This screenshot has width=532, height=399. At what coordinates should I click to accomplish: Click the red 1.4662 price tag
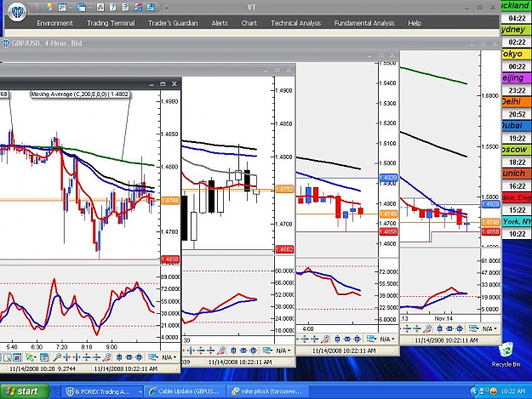coord(284,249)
